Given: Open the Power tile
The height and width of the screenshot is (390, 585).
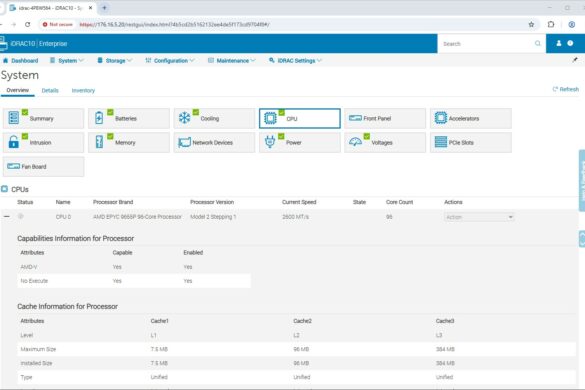Looking at the screenshot, I should (300, 143).
